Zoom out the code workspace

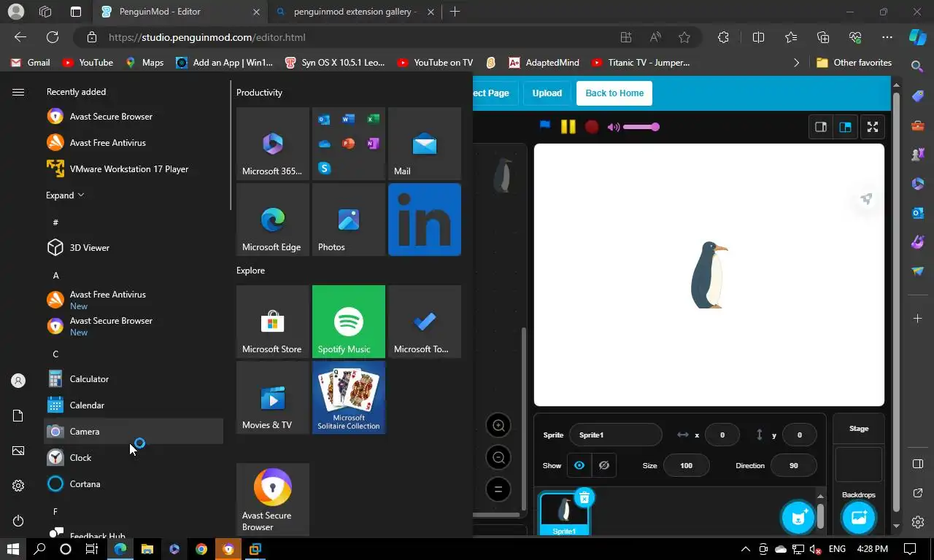click(498, 457)
